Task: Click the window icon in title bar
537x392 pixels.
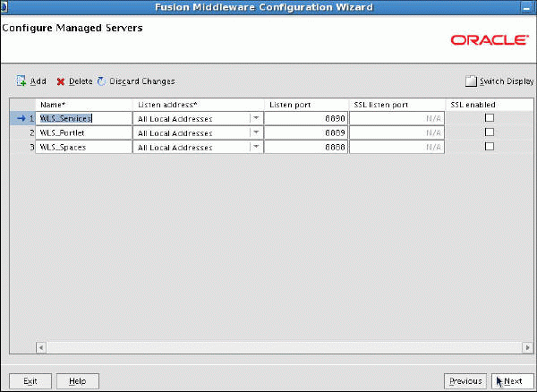Action: (x=4, y=7)
